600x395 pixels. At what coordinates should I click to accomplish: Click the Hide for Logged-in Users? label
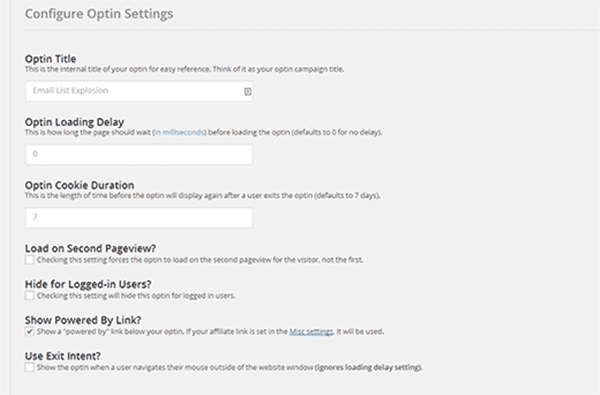point(88,284)
